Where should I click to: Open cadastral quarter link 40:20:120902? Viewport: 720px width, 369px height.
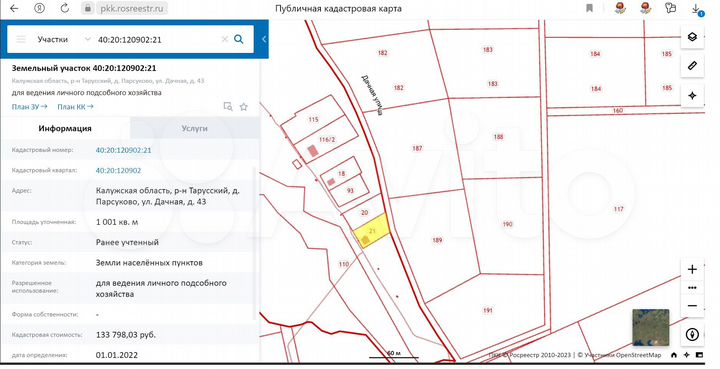click(x=118, y=170)
